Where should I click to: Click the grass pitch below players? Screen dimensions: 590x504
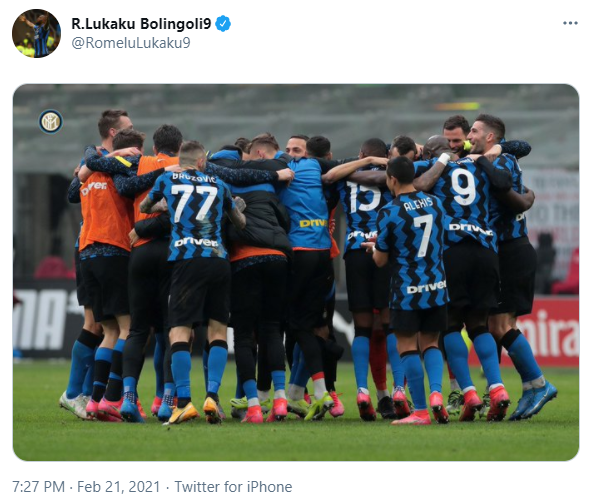tap(296, 440)
